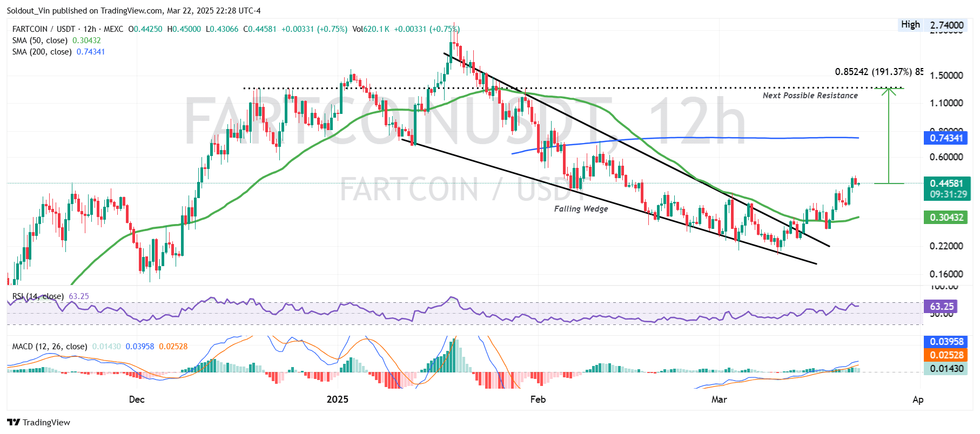This screenshot has height=434, width=980.
Task: Select the MACD (12, 26, close) label
Action: [x=50, y=347]
